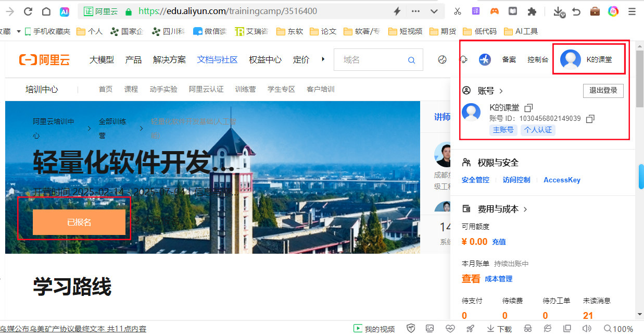Show more navigation items with the arrow
Image resolution: width=644 pixels, height=335 pixels.
pyautogui.click(x=323, y=59)
